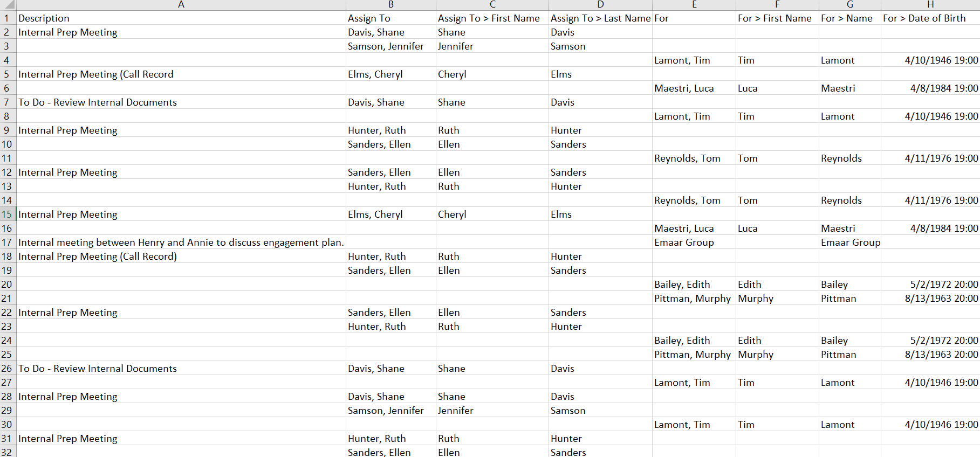Select the Emaar Group cell in column E
Screen dimensions: 980x457
click(684, 243)
